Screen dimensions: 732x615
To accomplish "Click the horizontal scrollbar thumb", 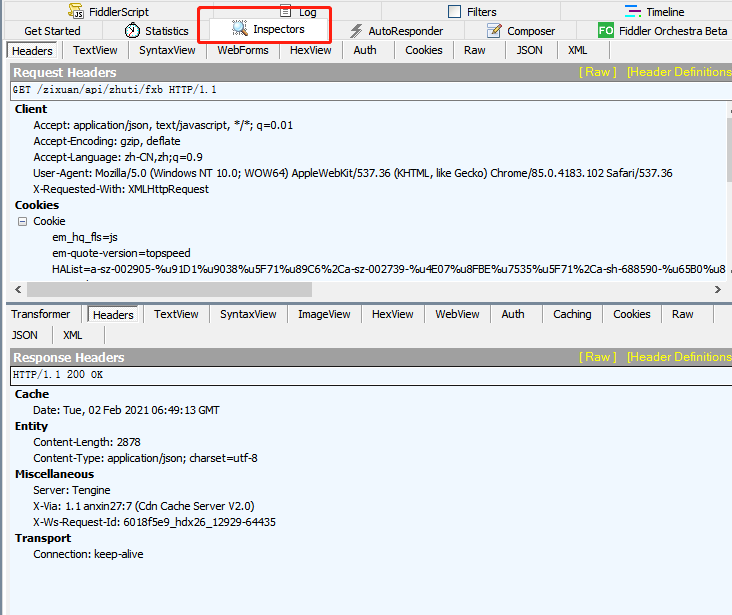I will [169, 290].
